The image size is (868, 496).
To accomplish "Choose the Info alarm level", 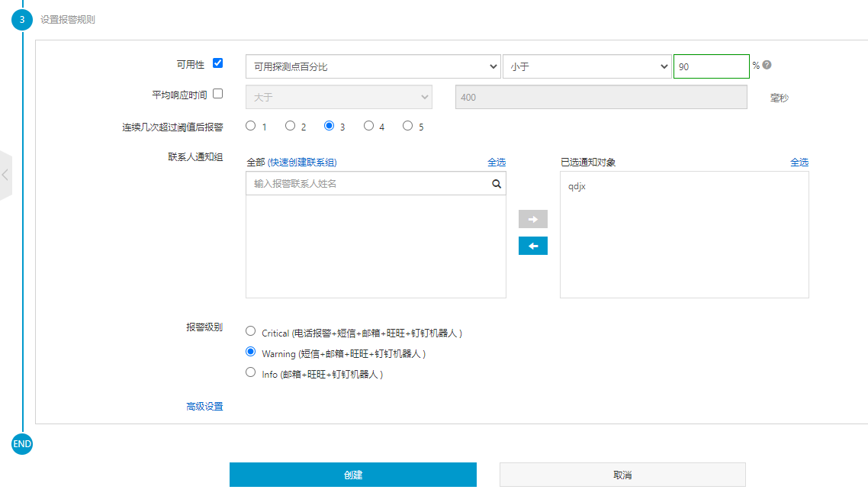I will 251,372.
